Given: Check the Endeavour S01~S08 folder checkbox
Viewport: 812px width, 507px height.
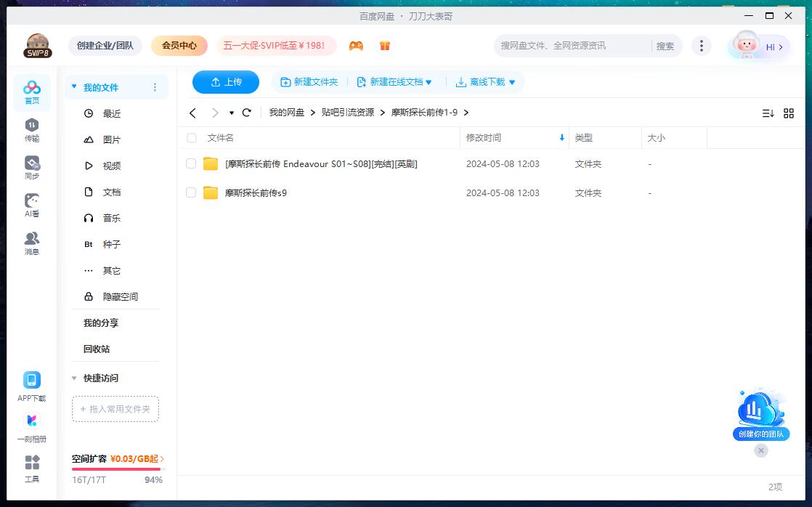Looking at the screenshot, I should (191, 163).
